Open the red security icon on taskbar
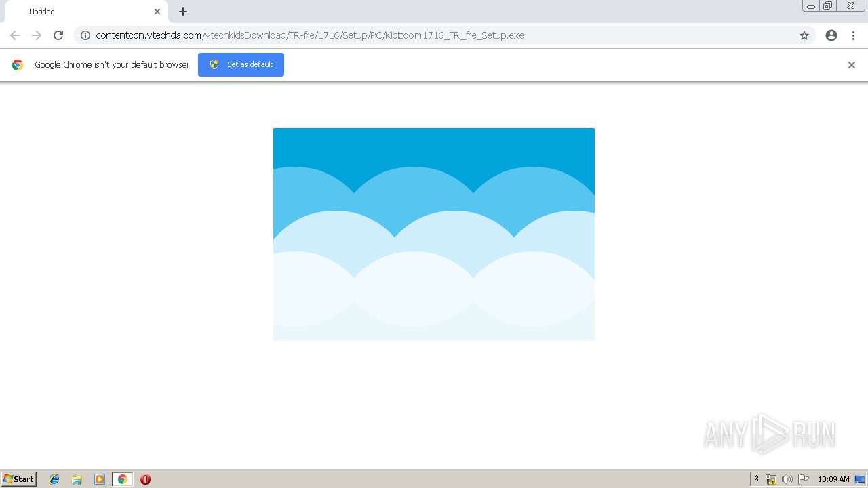 [145, 479]
